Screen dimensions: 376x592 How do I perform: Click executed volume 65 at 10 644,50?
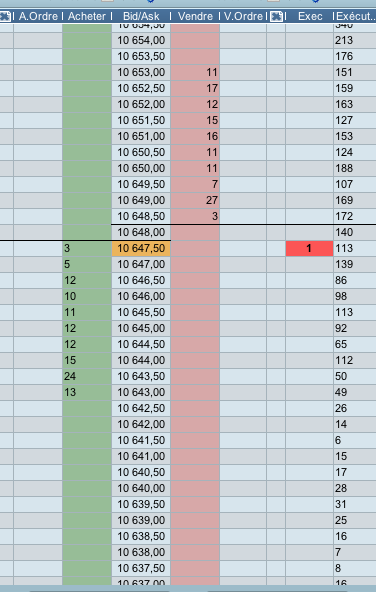355,344
